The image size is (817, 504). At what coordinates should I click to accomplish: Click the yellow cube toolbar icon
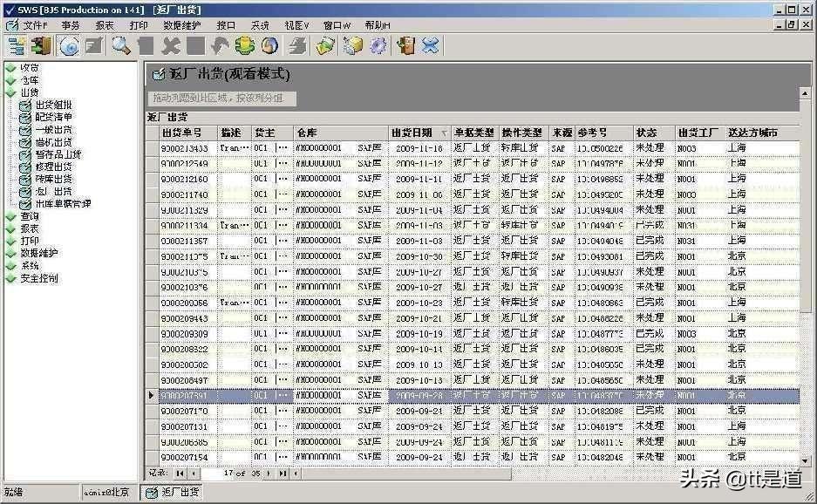[353, 46]
